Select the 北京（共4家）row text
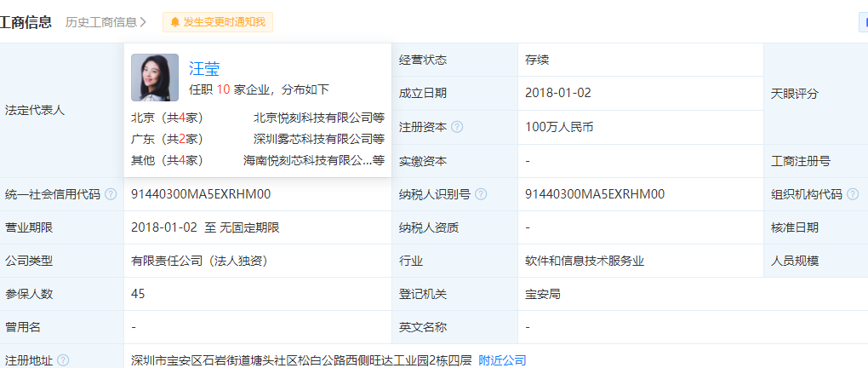868x368 pixels. 167,118
